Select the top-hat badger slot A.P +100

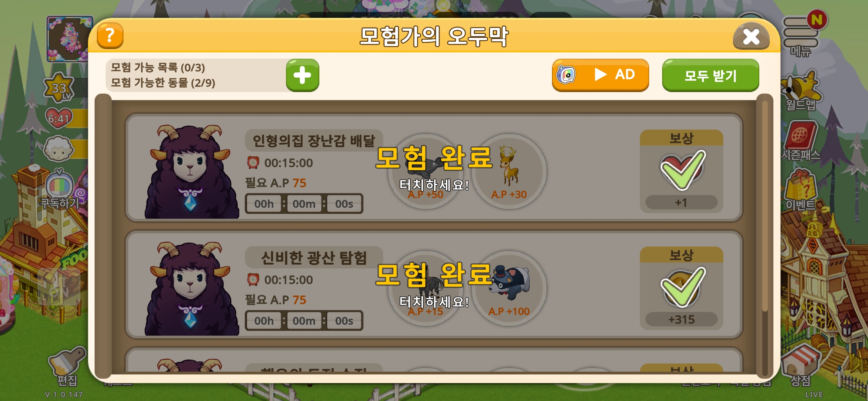[509, 288]
